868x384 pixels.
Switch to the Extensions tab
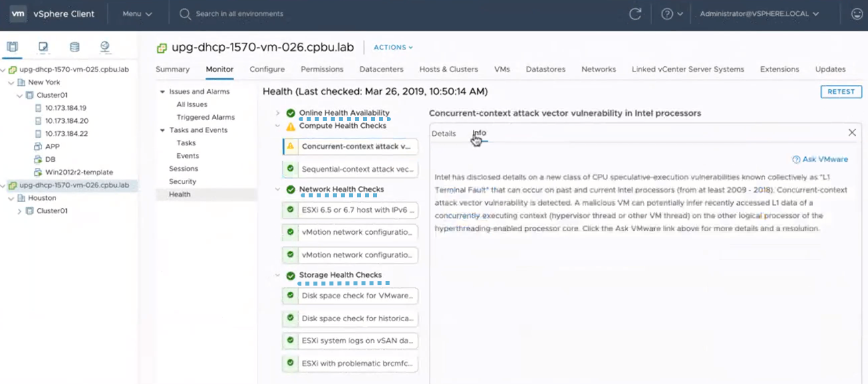point(779,69)
